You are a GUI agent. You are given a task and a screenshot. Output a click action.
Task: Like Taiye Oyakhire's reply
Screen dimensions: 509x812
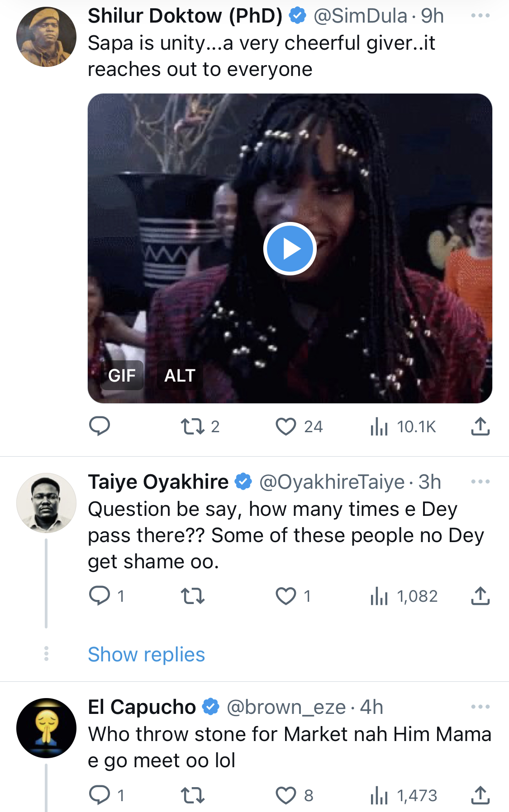293,596
